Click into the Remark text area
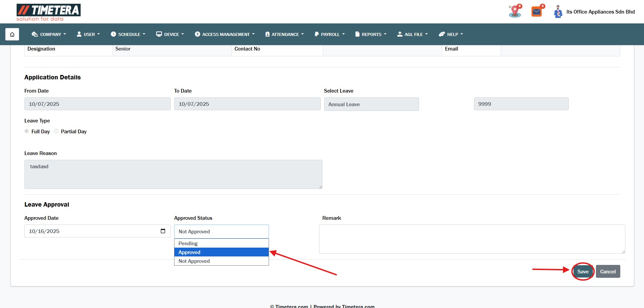This screenshot has width=644, height=308. point(472,239)
